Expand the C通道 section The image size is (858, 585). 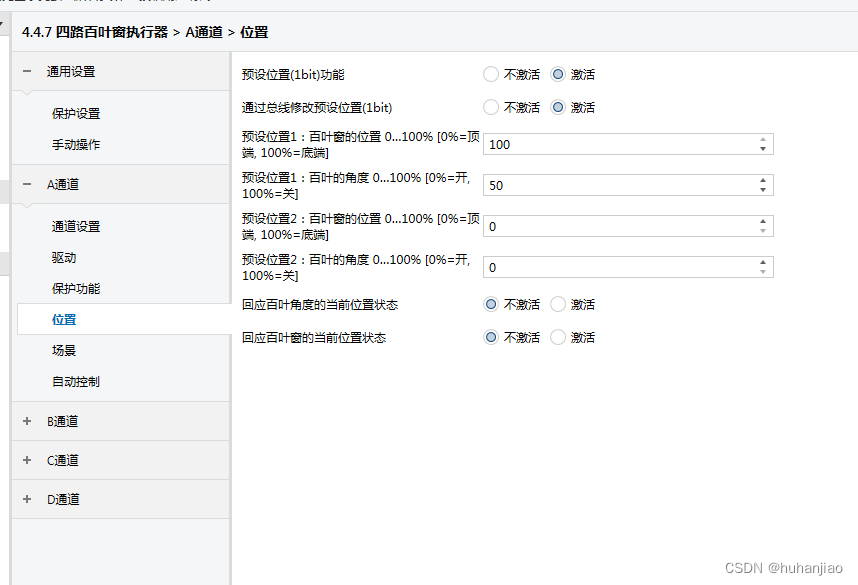[27, 460]
